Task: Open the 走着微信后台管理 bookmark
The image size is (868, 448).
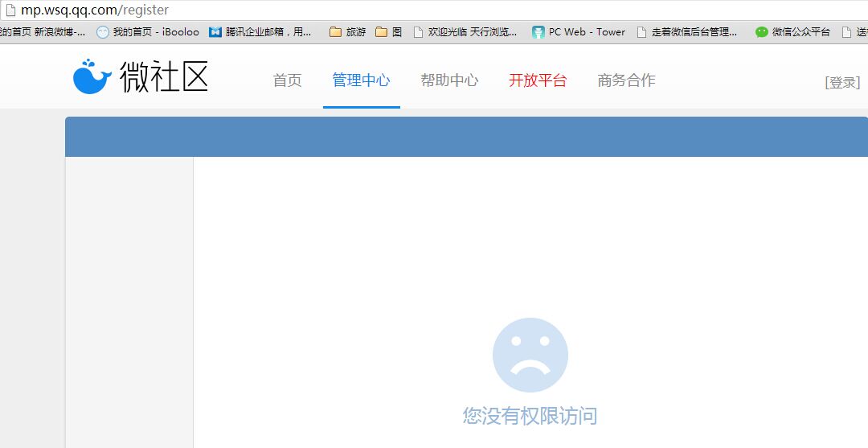Action: pos(687,32)
